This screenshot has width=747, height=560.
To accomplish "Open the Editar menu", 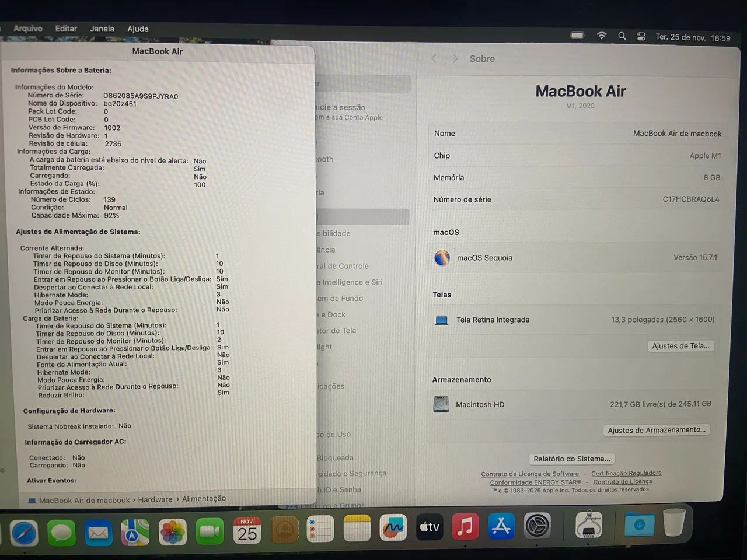I will point(66,29).
